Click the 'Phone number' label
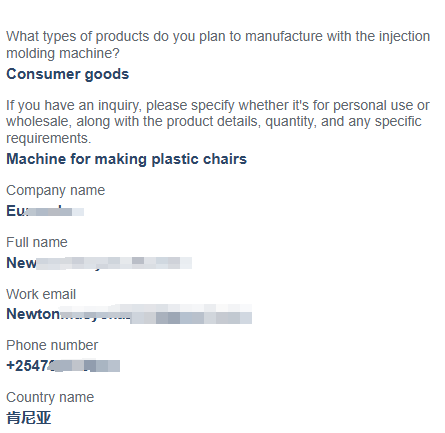This screenshot has width=445, height=433. [52, 346]
